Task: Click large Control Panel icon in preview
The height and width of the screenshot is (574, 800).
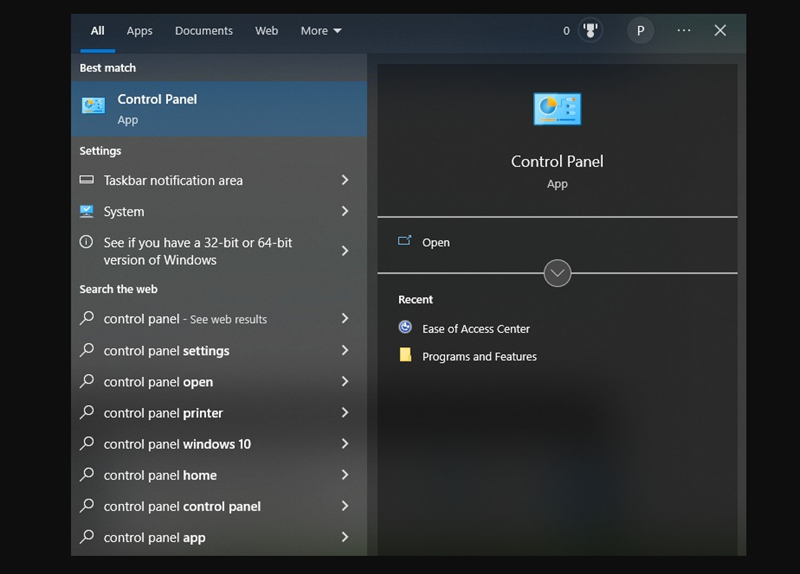Action: coord(557,108)
